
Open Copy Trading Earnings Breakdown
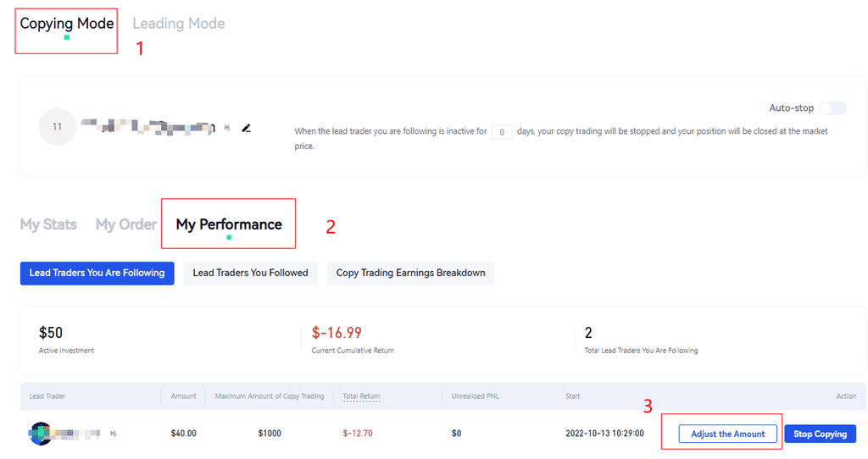click(410, 273)
